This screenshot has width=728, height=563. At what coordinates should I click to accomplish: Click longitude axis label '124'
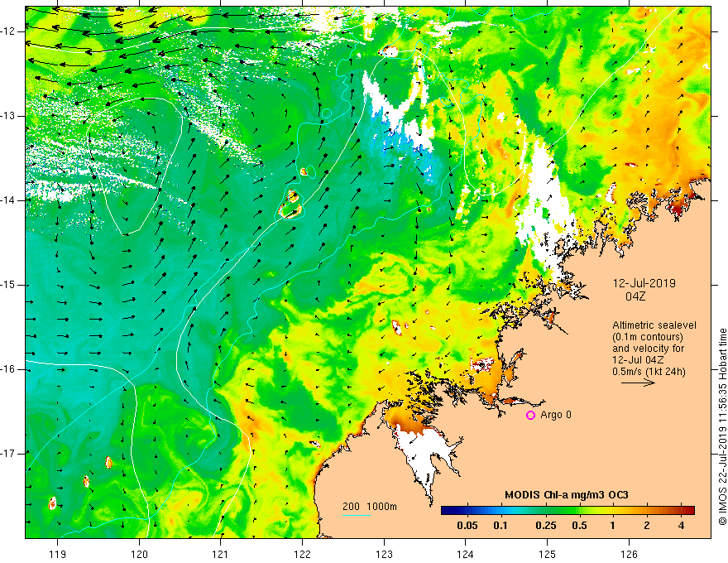pos(466,555)
